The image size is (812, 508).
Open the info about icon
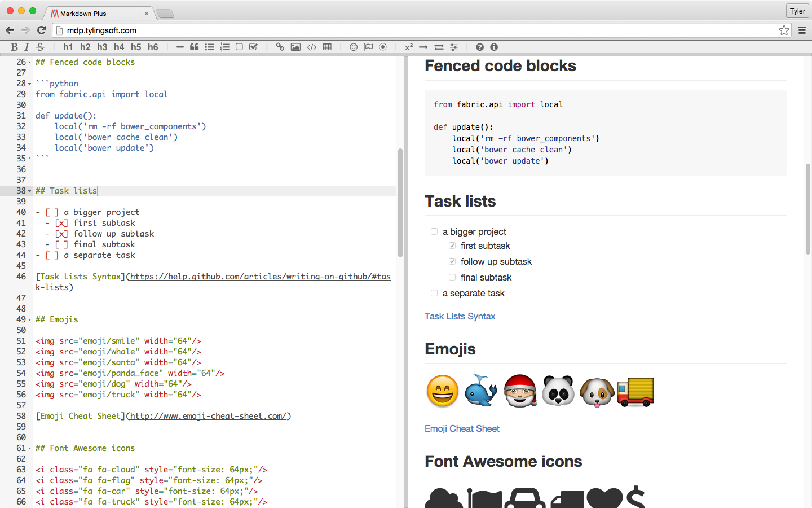click(x=494, y=47)
